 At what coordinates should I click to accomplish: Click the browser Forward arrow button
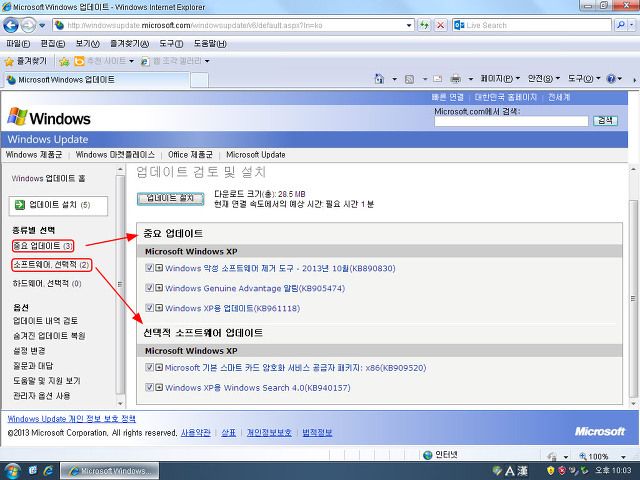coord(28,25)
